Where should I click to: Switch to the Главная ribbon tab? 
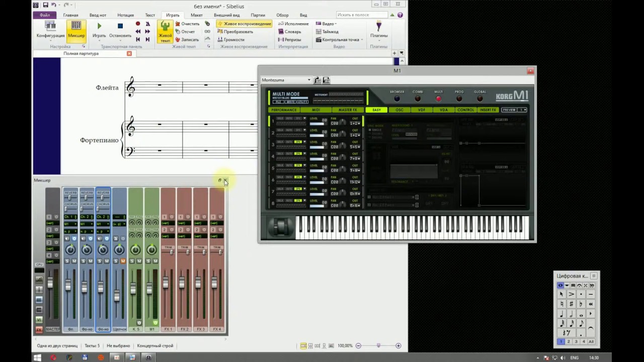pyautogui.click(x=70, y=15)
